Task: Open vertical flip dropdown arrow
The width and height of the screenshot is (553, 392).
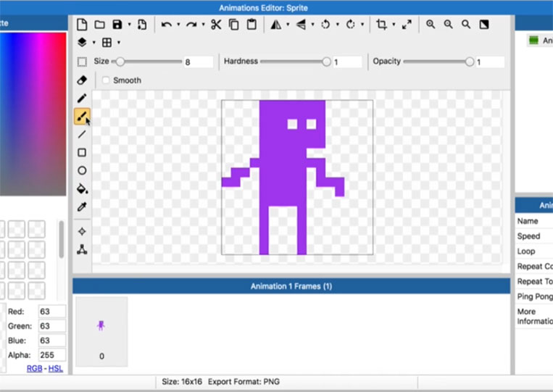Action: (x=312, y=25)
